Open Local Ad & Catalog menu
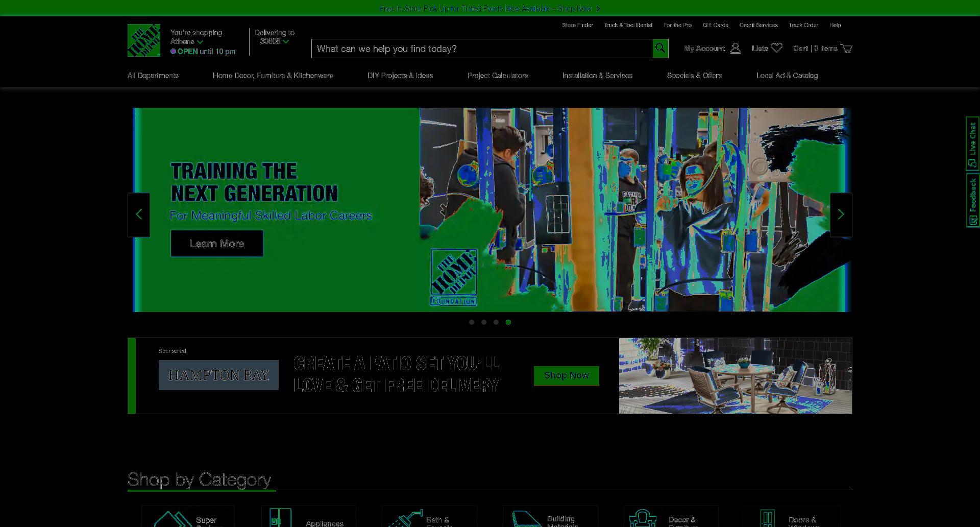The height and width of the screenshot is (527, 980). (787, 76)
